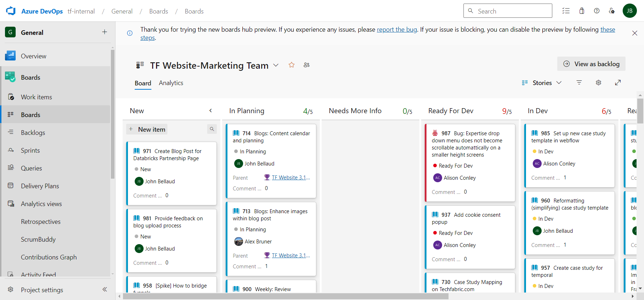644x300 pixels.
Task: Click the TF Website epic trophy icon on card 714
Action: coord(267,177)
